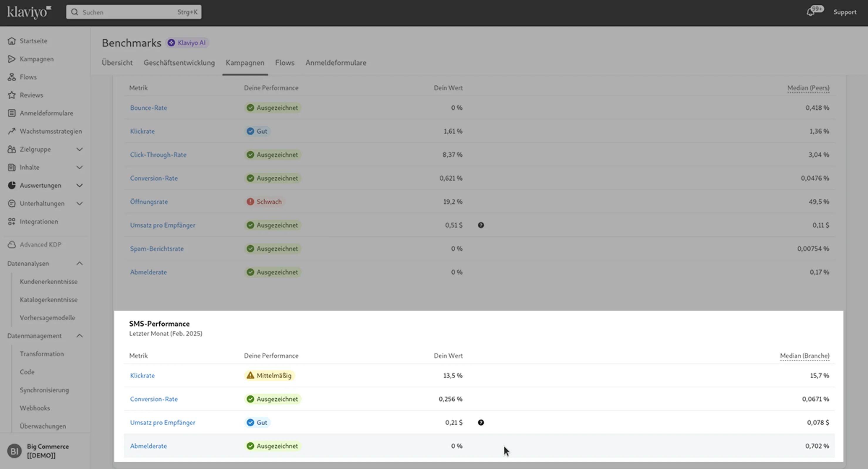Click help icon next to 0,51 $

click(x=481, y=225)
